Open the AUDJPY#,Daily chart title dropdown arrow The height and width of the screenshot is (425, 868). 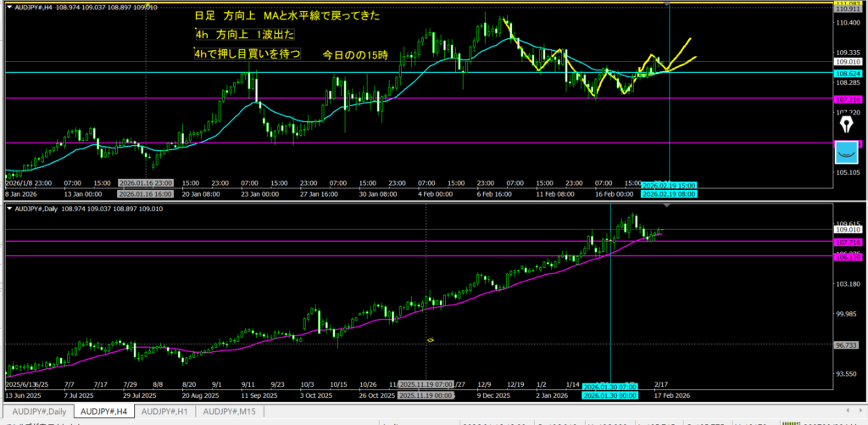click(x=8, y=209)
